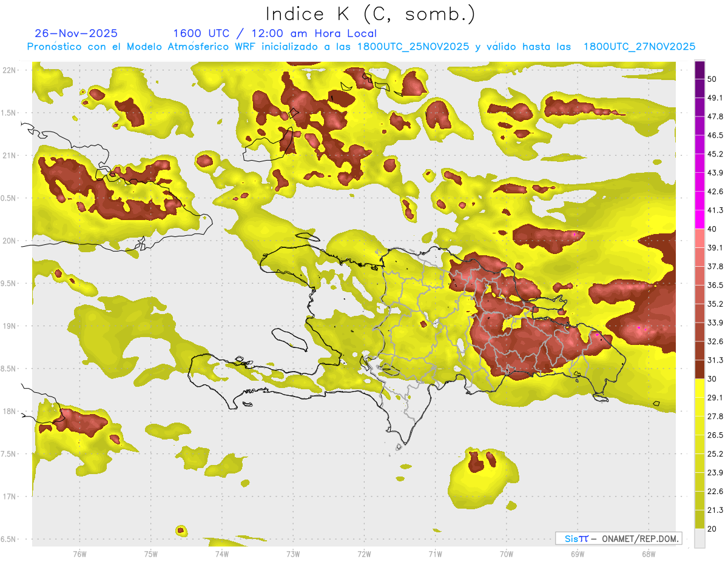This screenshot has height=562, width=728.
Task: Click the colorbar value '37.8'
Action: (x=715, y=267)
